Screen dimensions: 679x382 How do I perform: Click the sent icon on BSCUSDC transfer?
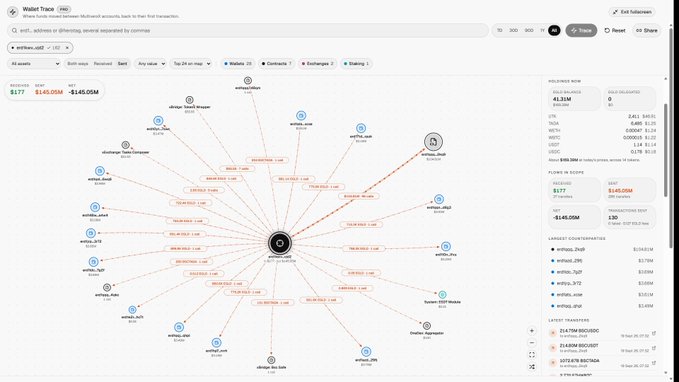tap(553, 333)
